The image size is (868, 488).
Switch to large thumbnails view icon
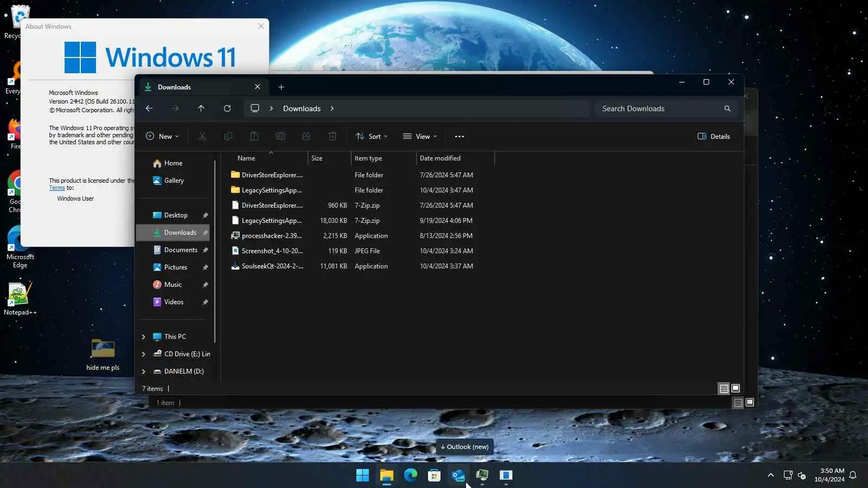point(736,388)
